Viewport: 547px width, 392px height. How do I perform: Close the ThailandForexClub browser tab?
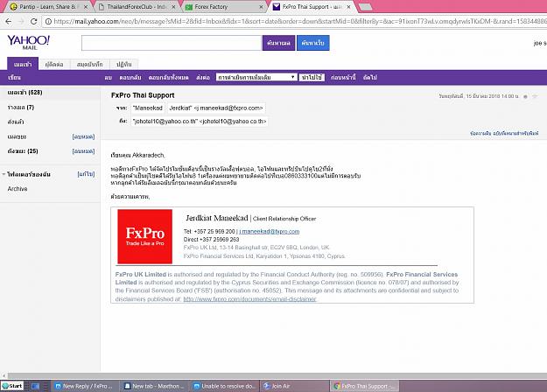173,7
